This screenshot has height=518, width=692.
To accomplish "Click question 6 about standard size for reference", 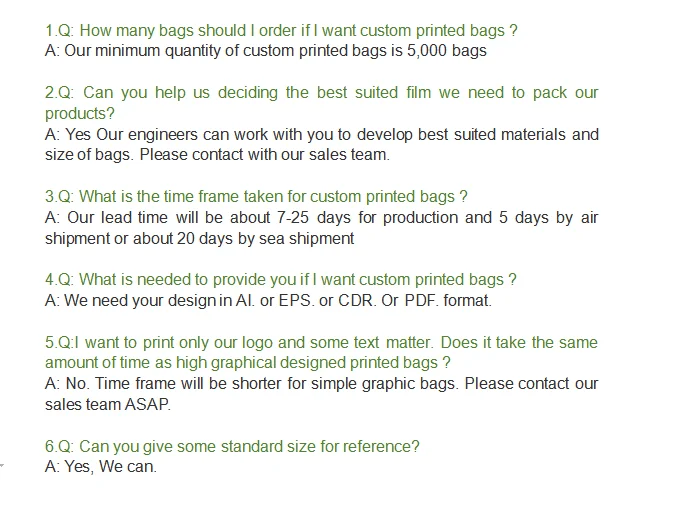I will 232,447.
